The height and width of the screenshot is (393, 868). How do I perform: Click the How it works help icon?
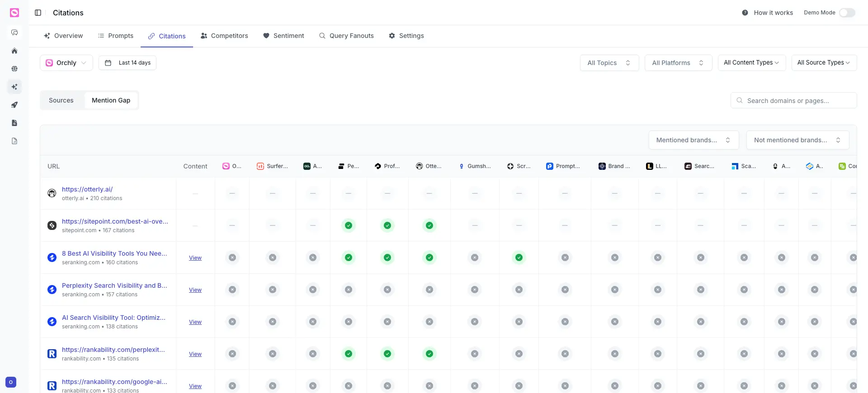tap(745, 13)
